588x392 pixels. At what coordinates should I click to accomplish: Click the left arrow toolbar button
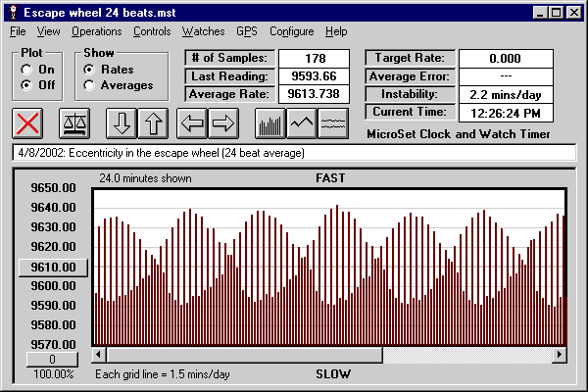point(192,123)
